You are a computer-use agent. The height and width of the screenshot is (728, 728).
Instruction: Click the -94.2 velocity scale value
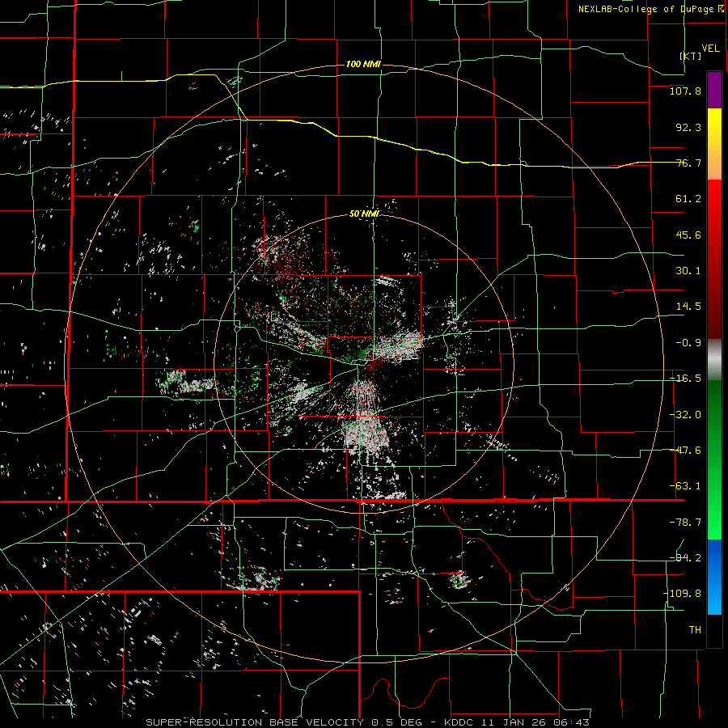pos(685,557)
